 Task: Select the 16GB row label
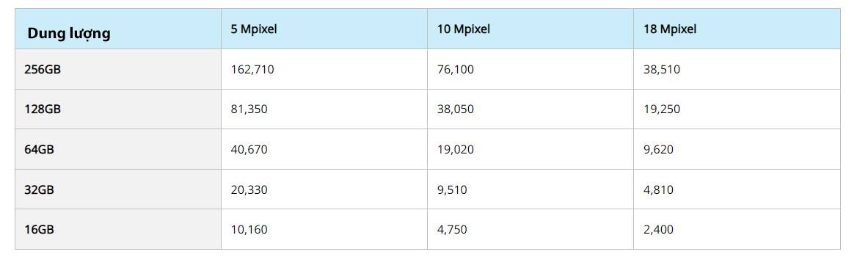(118, 229)
